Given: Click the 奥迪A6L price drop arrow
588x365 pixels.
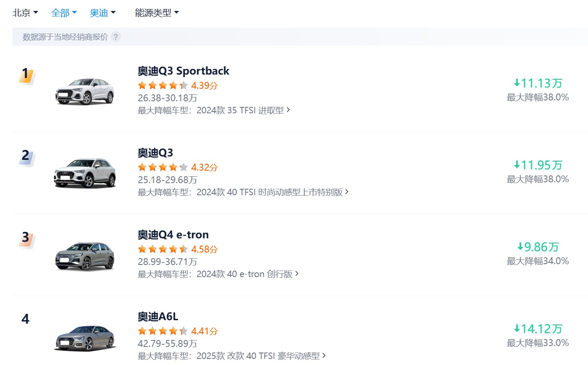Looking at the screenshot, I should click(517, 329).
